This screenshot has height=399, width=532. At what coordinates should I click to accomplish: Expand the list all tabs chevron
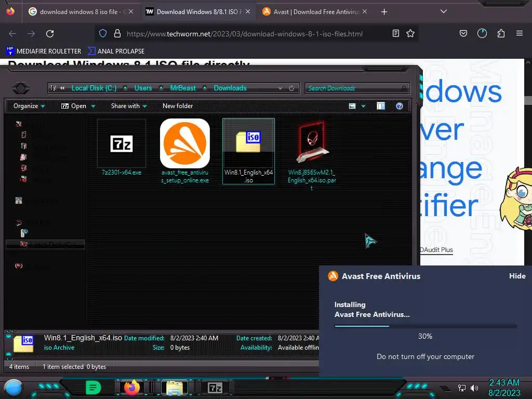[x=444, y=11]
